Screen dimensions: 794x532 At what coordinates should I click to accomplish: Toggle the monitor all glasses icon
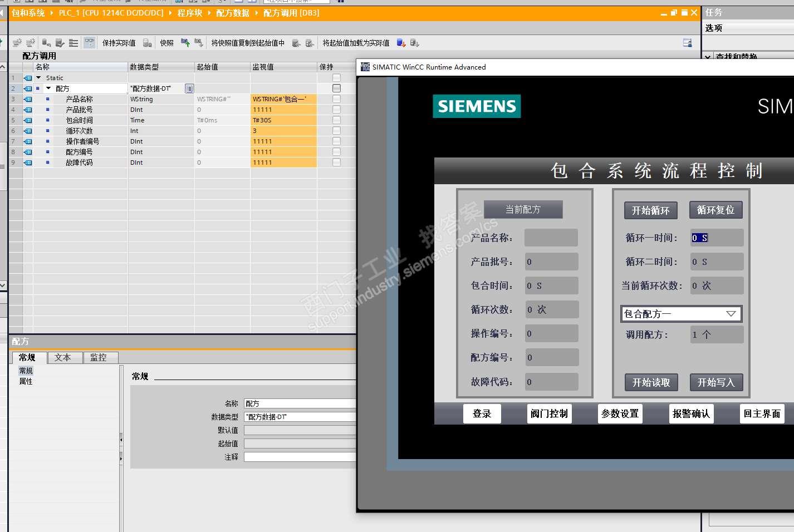(x=89, y=43)
